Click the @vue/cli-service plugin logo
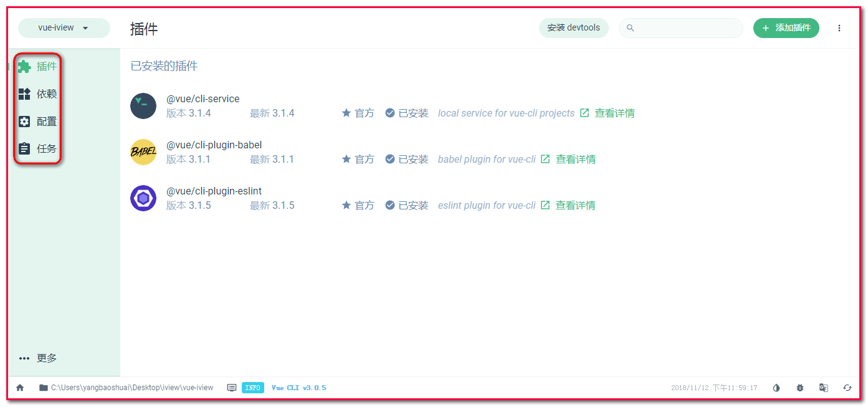868x407 pixels. (143, 106)
